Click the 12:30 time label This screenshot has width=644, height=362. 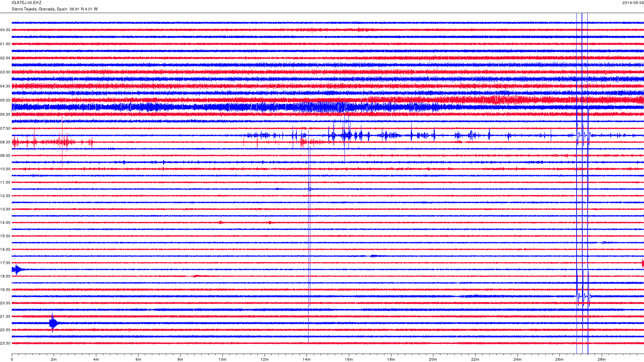coord(5,196)
